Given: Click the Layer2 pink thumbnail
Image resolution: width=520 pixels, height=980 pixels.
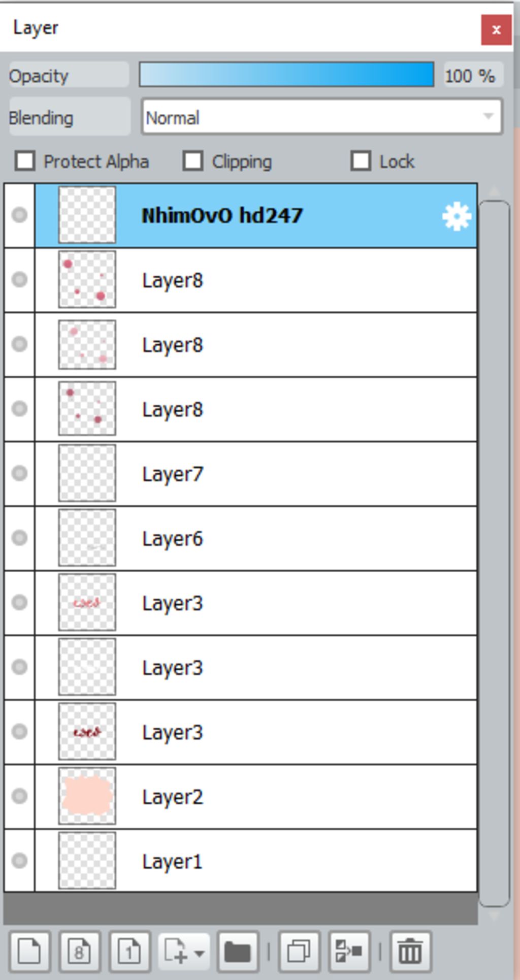Looking at the screenshot, I should [87, 796].
